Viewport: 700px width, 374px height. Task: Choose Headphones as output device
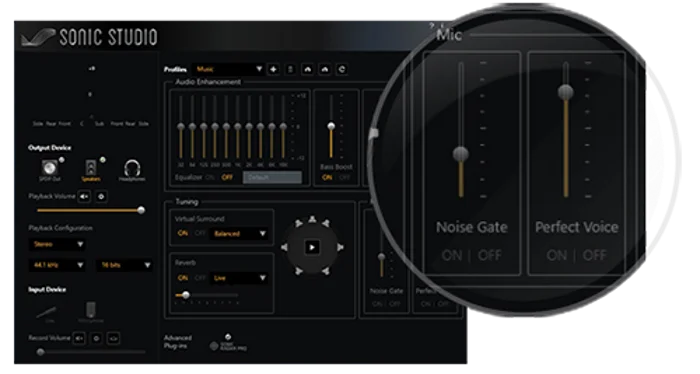[x=132, y=170]
